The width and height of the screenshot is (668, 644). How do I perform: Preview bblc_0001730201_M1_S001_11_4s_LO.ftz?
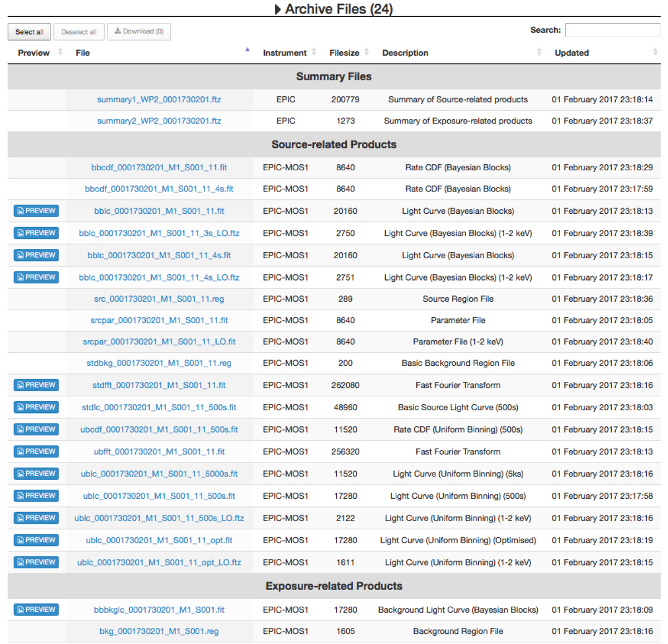click(x=36, y=277)
